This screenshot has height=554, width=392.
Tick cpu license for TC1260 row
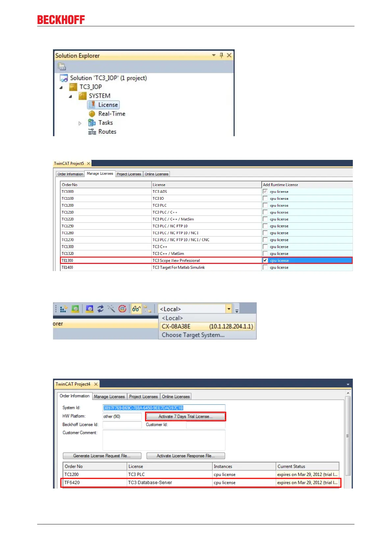click(x=265, y=233)
